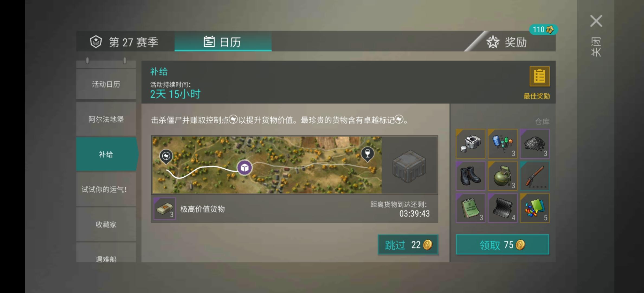Open 阿尔法地堡 in the sidebar

[106, 119]
